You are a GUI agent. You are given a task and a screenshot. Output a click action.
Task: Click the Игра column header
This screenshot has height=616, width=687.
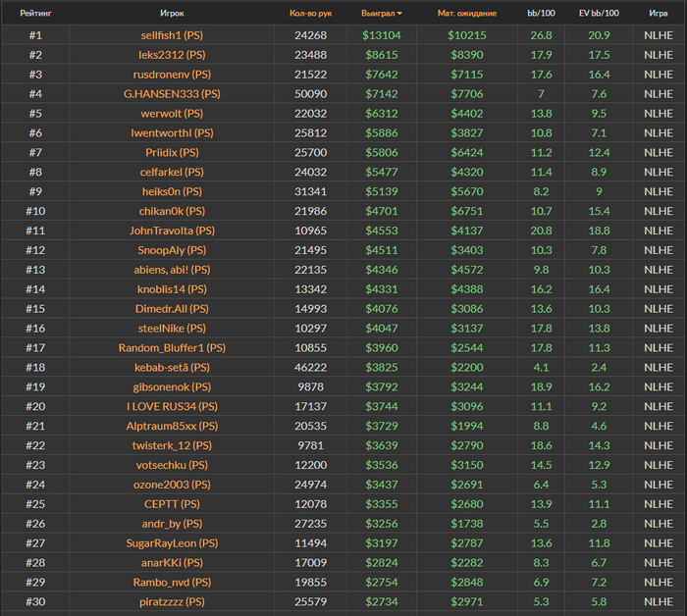click(x=659, y=14)
